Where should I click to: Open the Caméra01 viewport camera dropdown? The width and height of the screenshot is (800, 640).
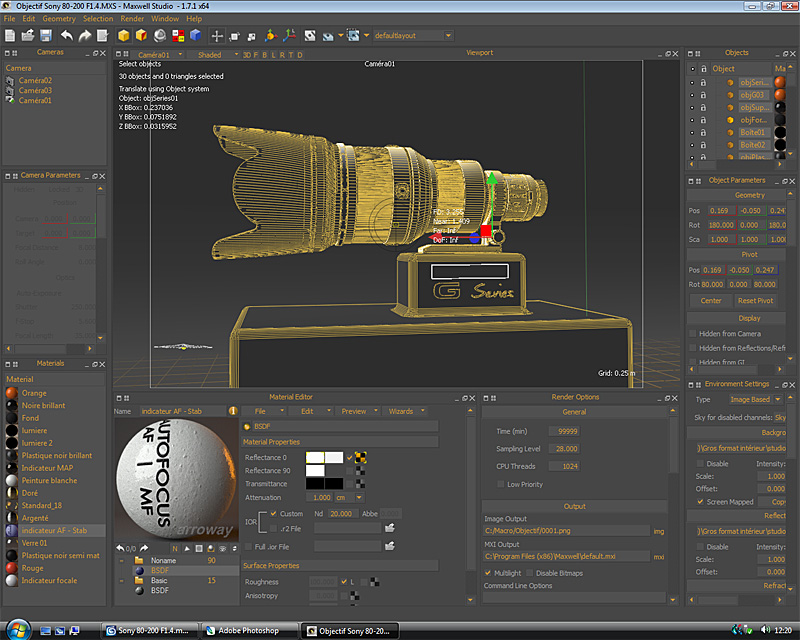(181, 55)
